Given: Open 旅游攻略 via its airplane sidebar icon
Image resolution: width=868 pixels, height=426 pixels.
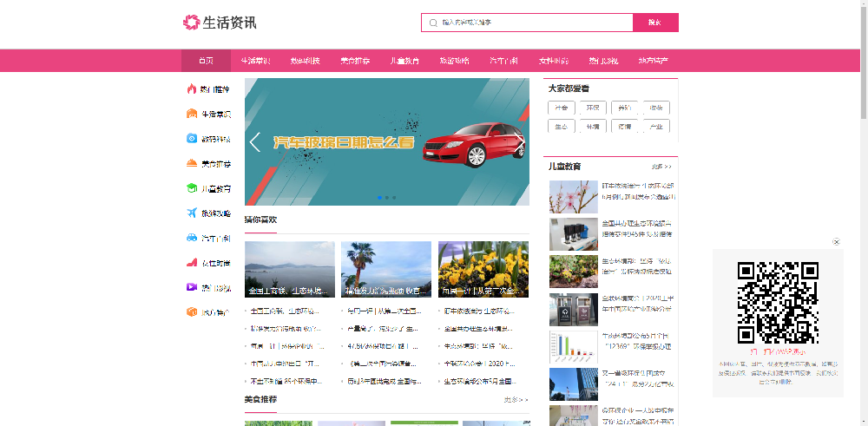Looking at the screenshot, I should coord(192,213).
